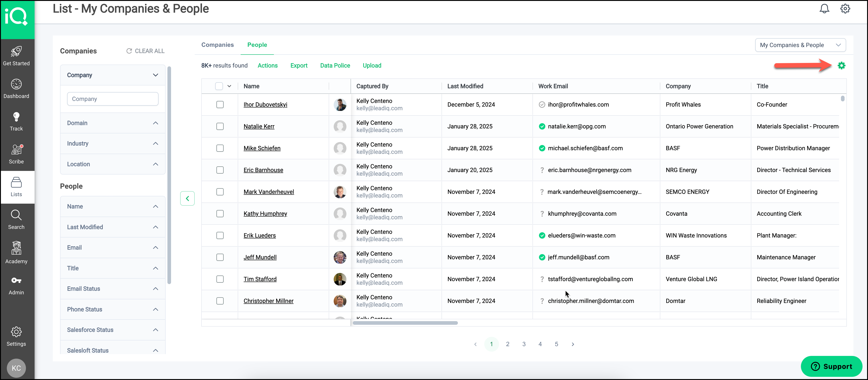The image size is (868, 380).
Task: Click the Clear All refresh icon
Action: click(129, 51)
